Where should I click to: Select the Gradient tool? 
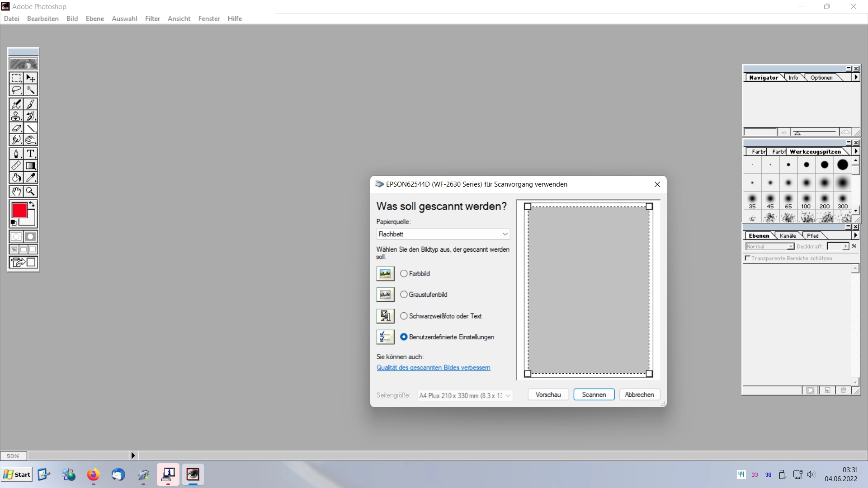point(31,166)
